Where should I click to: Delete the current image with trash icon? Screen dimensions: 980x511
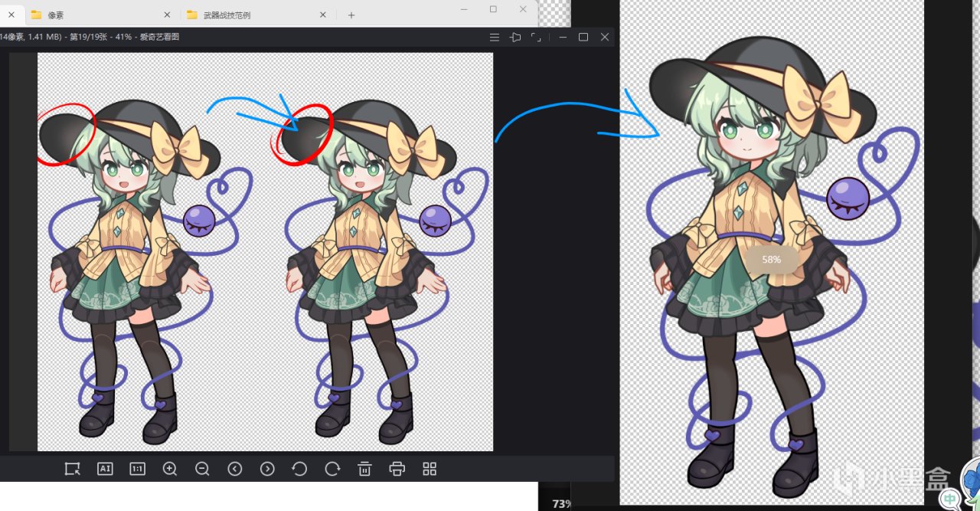click(365, 469)
